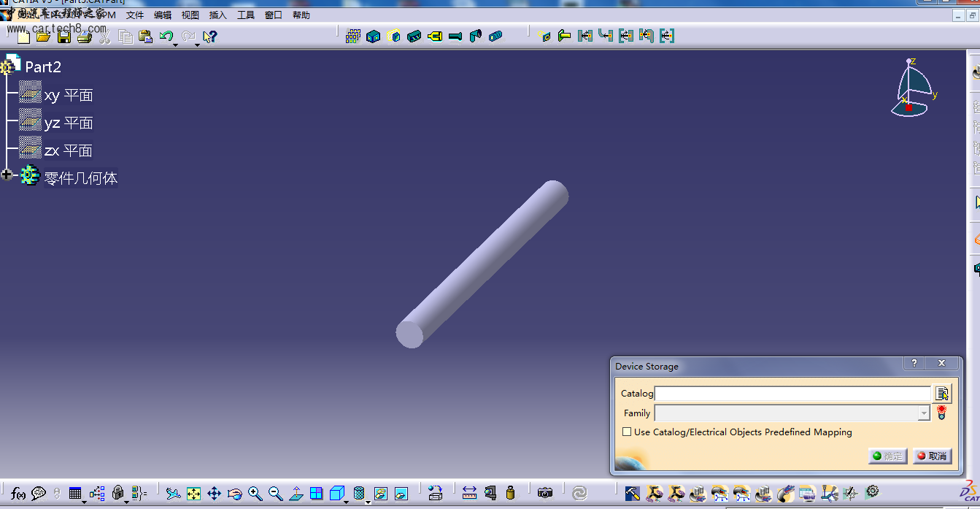980x509 pixels.
Task: Click the last teal electrical device icon
Action: 496,35
